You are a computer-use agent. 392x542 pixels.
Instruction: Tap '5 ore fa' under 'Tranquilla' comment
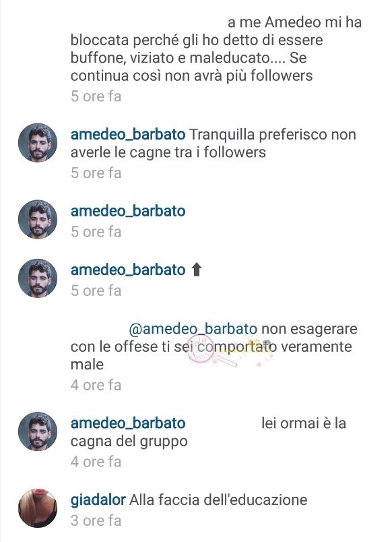click(96, 173)
